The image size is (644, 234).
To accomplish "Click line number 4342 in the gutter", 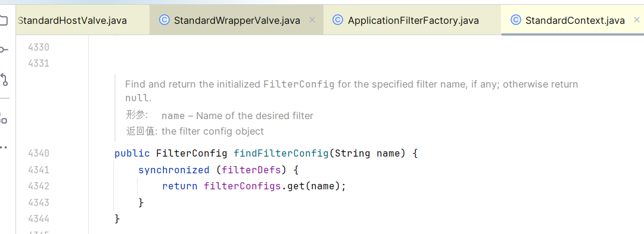I will click(39, 186).
